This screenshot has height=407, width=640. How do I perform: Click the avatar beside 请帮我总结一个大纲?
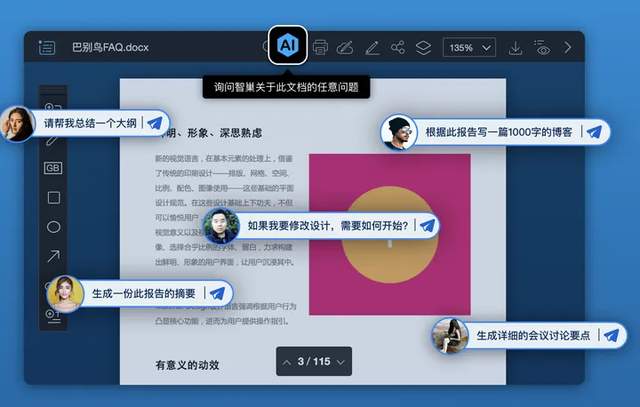tap(17, 124)
